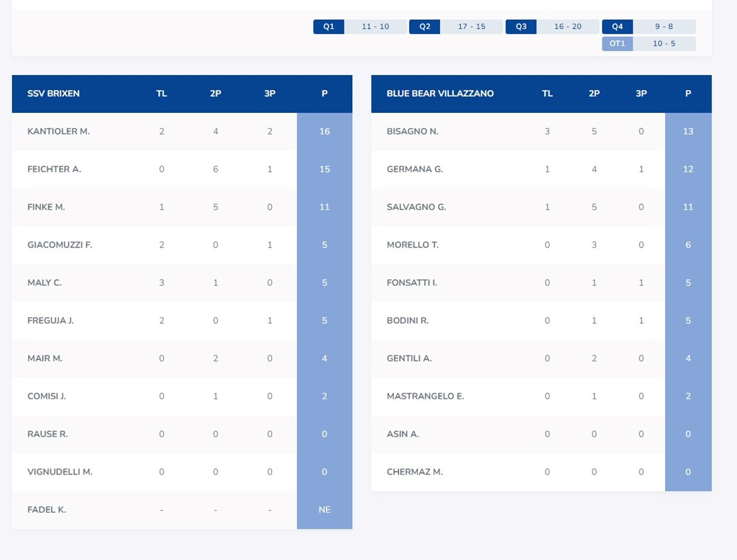Open player FEICHTER A.
Viewport: 737px width, 560px height.
tap(54, 169)
